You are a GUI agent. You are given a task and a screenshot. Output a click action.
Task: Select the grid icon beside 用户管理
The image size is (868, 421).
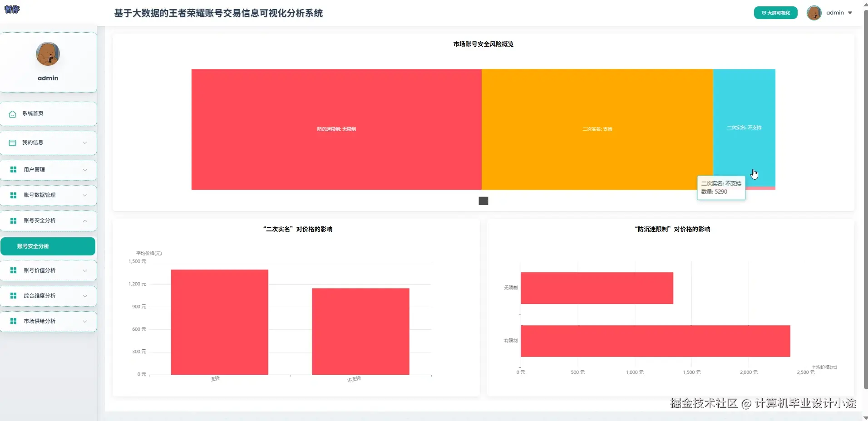click(x=14, y=170)
